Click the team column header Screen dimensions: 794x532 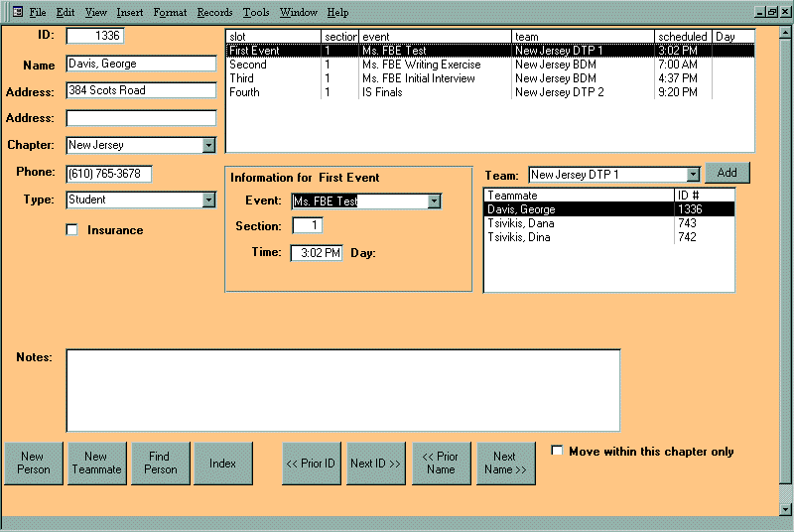pyautogui.click(x=583, y=37)
